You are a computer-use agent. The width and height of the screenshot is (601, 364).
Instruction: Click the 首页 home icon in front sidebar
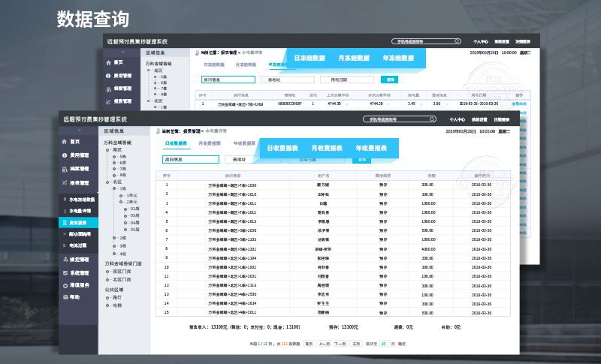coord(64,141)
